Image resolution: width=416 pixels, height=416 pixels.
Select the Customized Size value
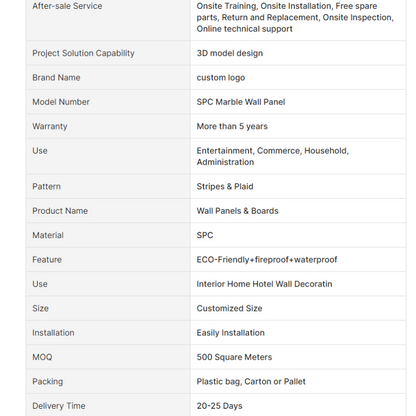[229, 308]
